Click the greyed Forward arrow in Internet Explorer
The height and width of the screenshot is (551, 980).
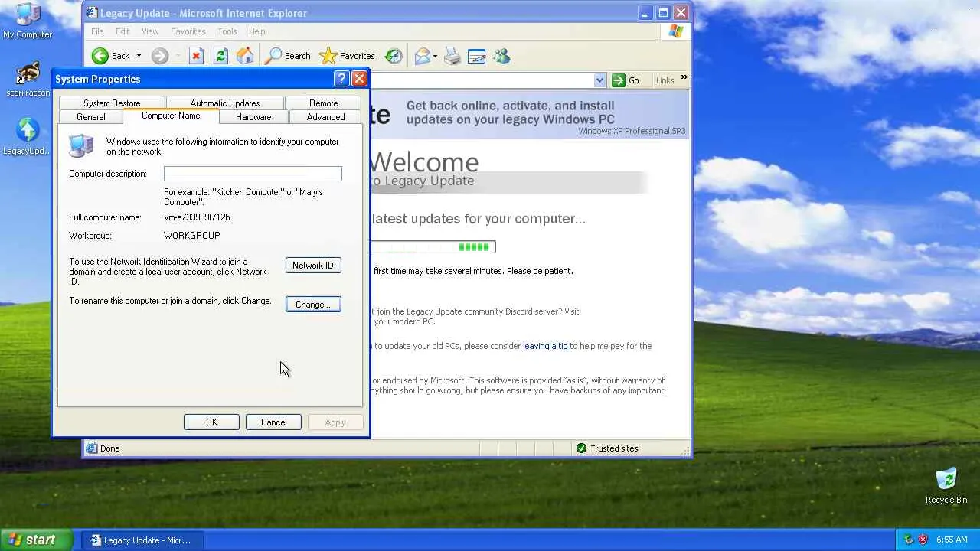click(x=159, y=56)
